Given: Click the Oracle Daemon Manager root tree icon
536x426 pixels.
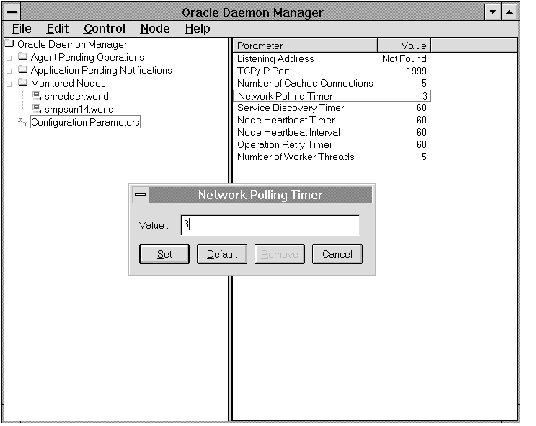Looking at the screenshot, I should [x=9, y=43].
